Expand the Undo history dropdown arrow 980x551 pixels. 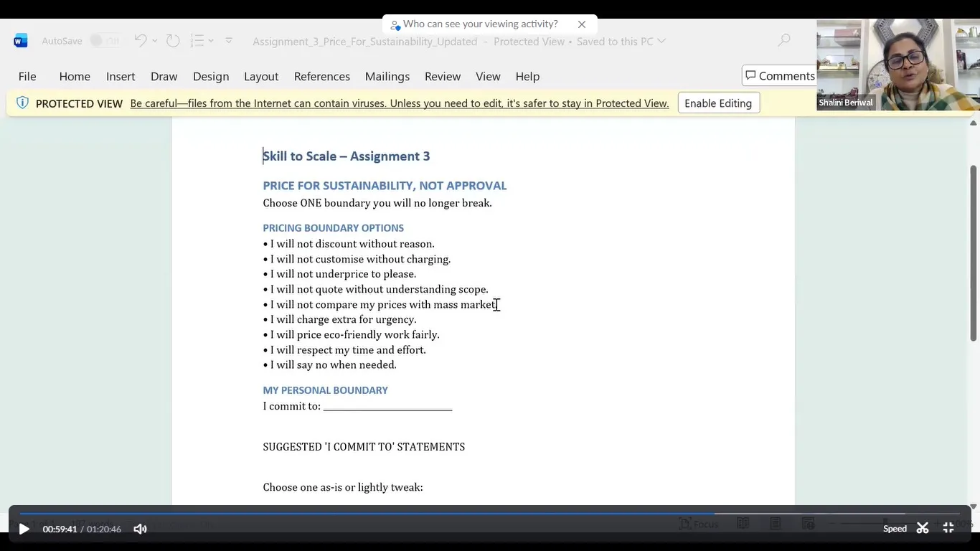click(155, 41)
